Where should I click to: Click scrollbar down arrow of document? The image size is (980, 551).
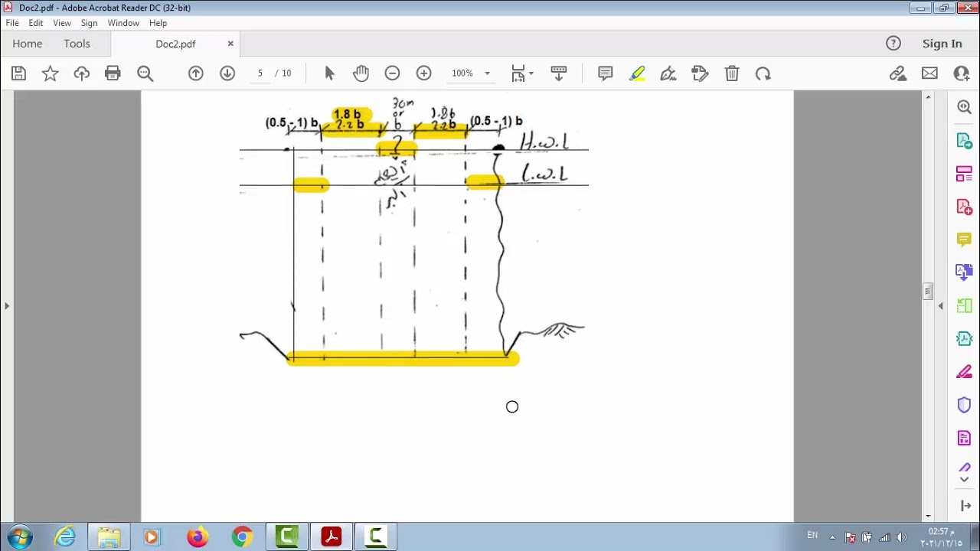(x=928, y=516)
